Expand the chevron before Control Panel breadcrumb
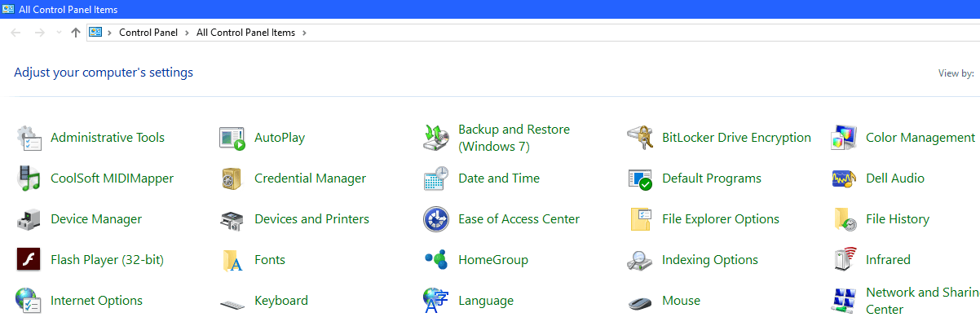Image resolution: width=980 pixels, height=326 pixels. 109,33
